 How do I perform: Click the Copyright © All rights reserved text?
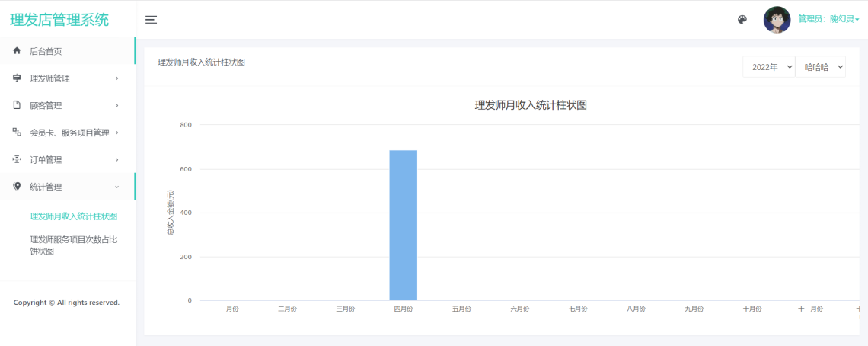point(66,303)
